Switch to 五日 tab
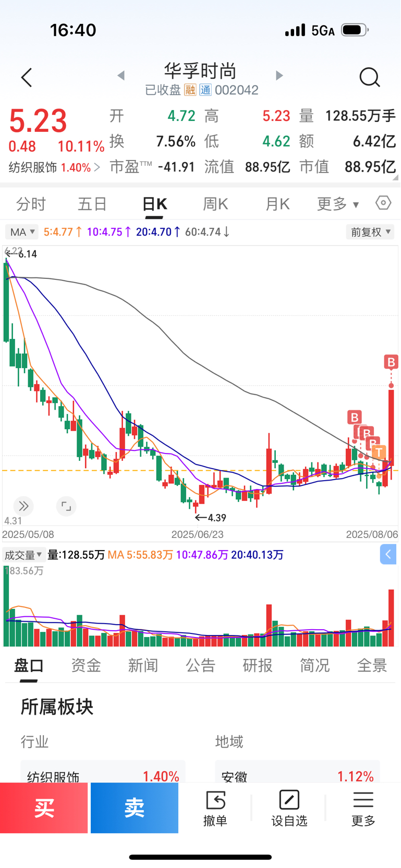Screen dimensions: 401x868 click(x=92, y=204)
